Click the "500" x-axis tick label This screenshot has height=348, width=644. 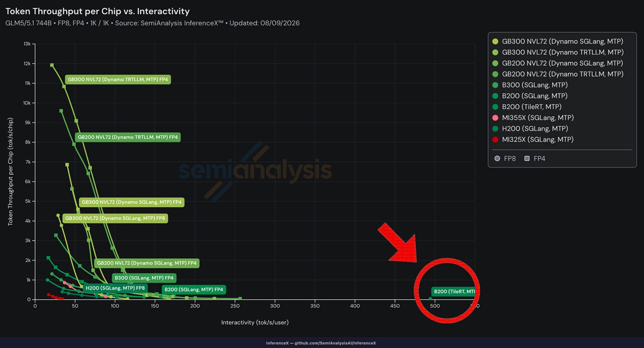click(435, 306)
